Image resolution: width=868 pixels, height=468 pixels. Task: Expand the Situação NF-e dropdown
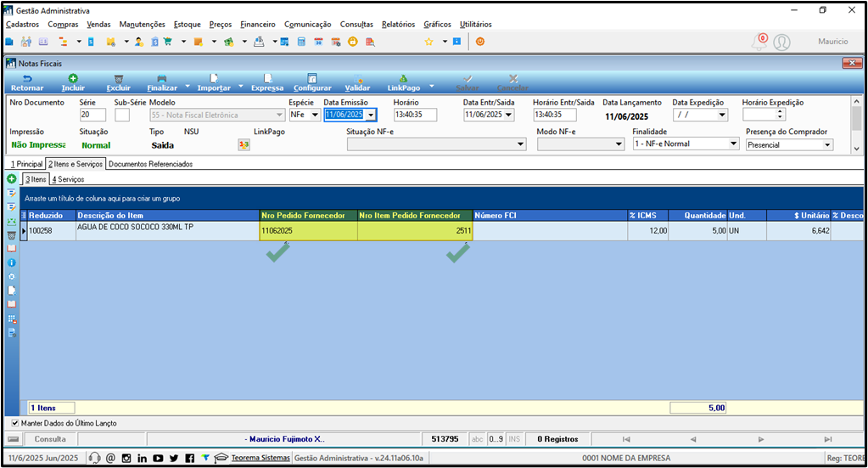click(x=520, y=144)
